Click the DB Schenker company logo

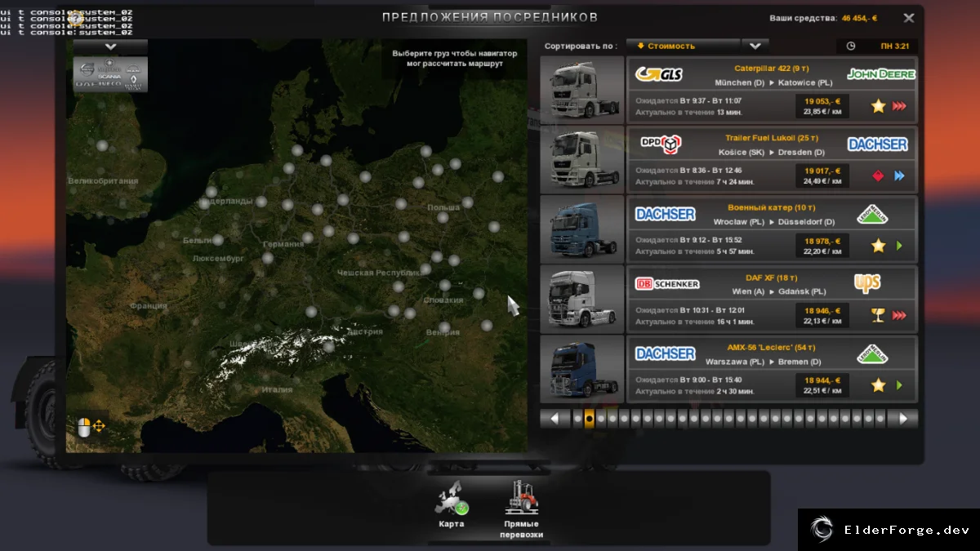(667, 284)
